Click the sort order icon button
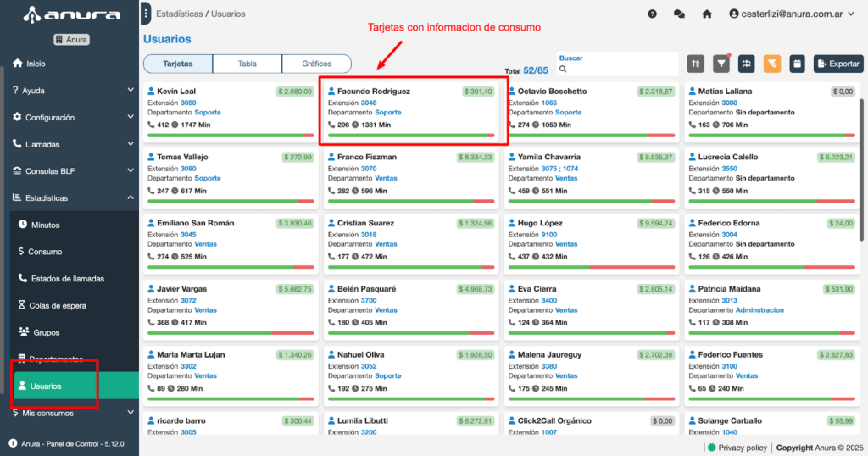This screenshot has width=868, height=456. [696, 64]
